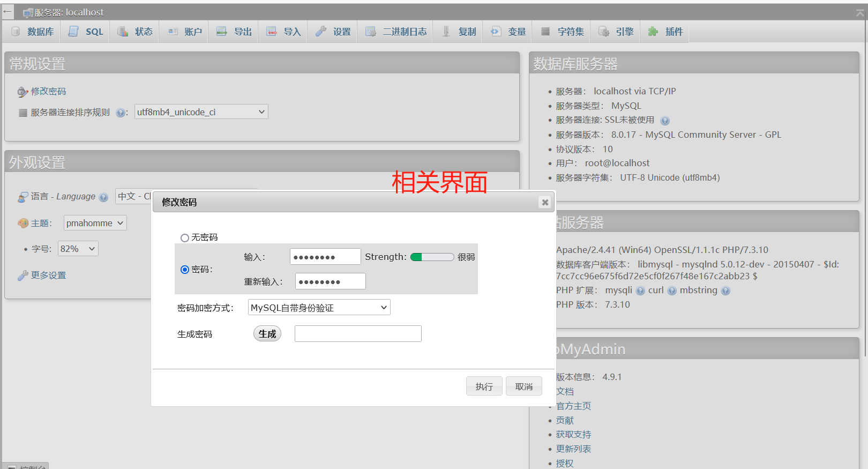Click the 导入 tab icon
Screen dimensions: 868x469
pyautogui.click(x=272, y=32)
